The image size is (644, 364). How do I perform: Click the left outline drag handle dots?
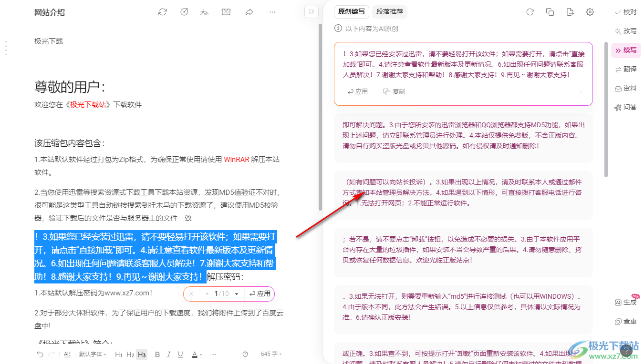click(x=6, y=48)
